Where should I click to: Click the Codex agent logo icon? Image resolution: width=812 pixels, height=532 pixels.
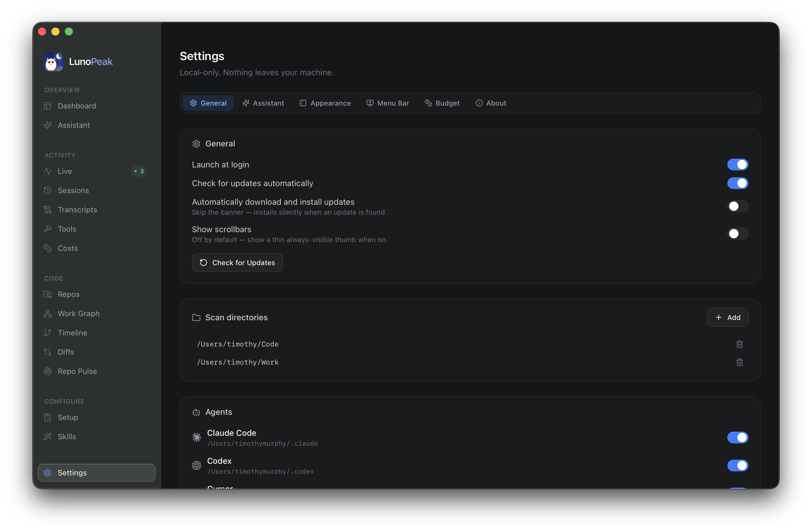point(197,466)
